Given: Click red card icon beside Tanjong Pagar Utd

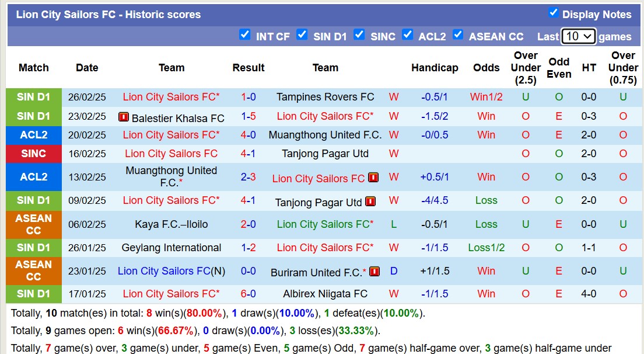Looking at the screenshot, I should (370, 202).
